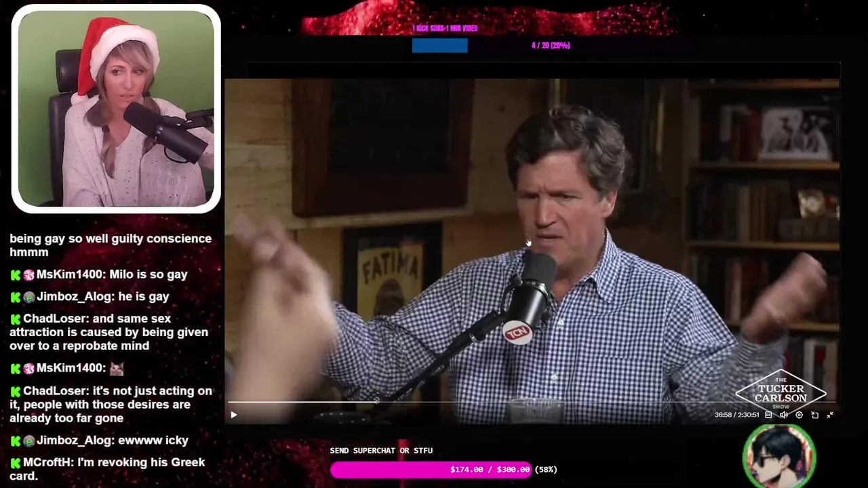The image size is (868, 488).
Task: Click ChadLoser message about reprobate mind
Action: [109, 332]
